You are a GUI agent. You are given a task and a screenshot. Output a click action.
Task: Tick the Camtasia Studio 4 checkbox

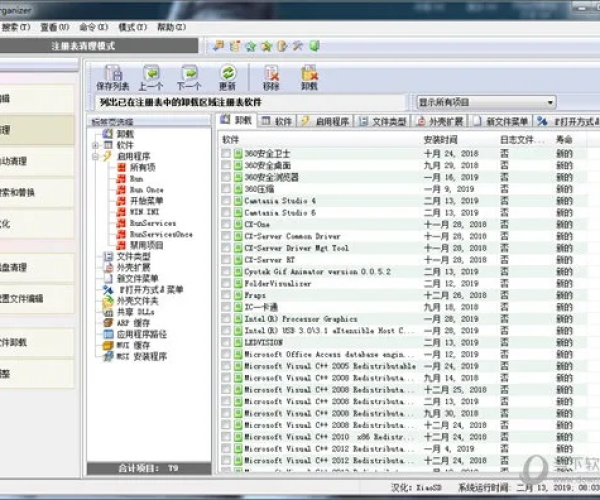point(226,201)
